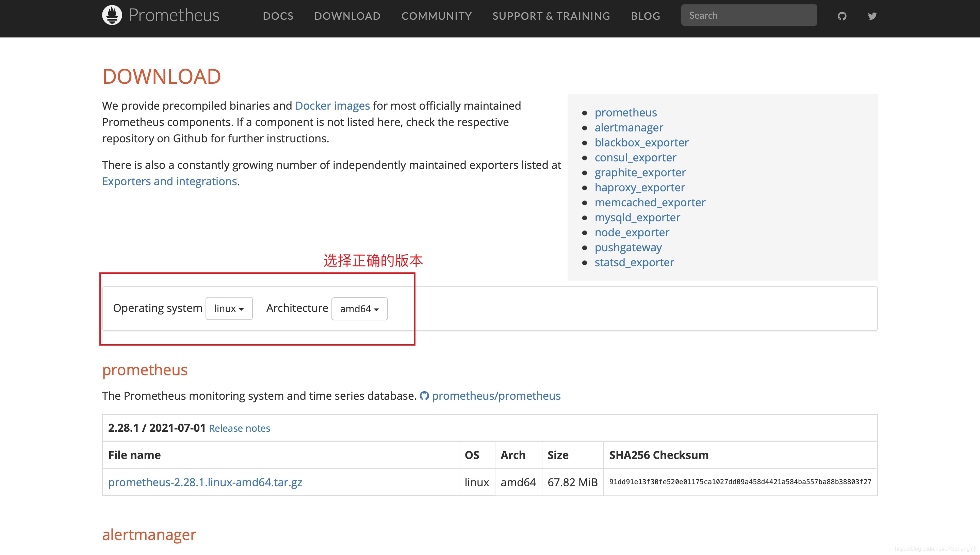Open the DOCS menu item
The image size is (980, 555).
pos(278,16)
